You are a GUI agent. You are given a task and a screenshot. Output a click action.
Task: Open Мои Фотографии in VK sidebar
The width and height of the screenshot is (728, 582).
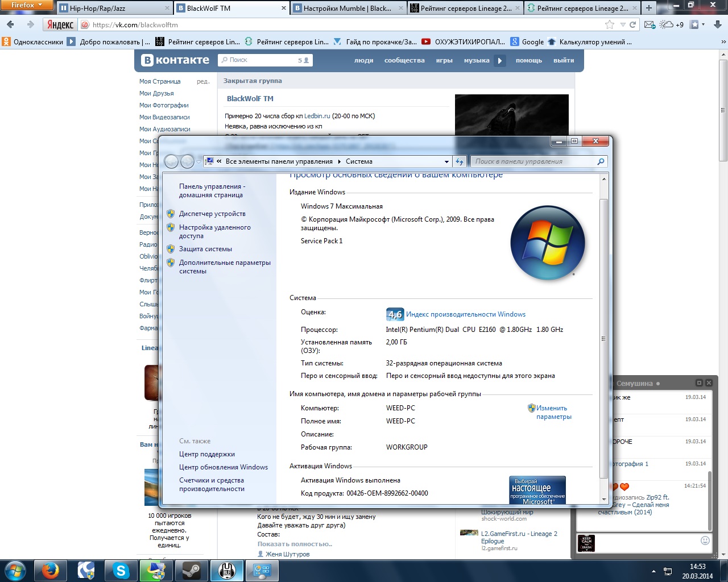(x=164, y=105)
